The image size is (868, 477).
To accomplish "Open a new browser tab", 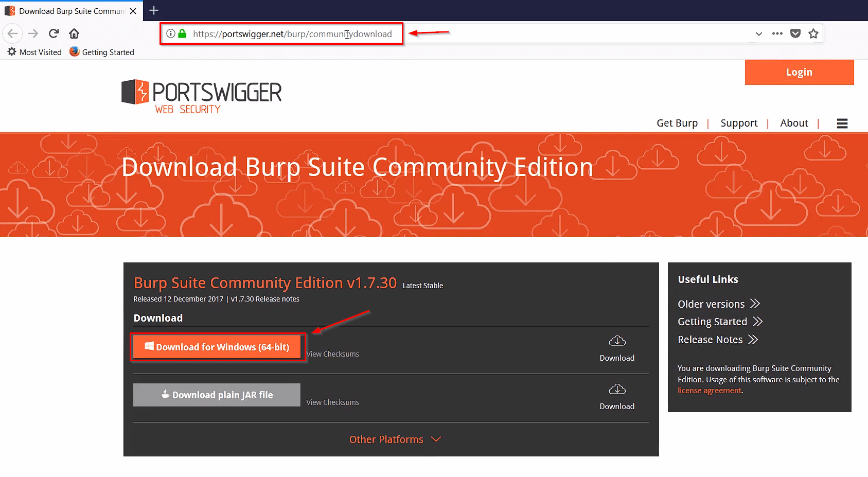I will point(154,10).
